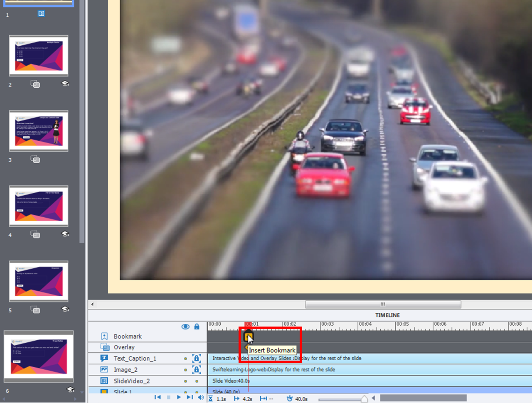Click the Image_2 layer image icon
Viewport: 532px width, 403px height.
(x=104, y=369)
